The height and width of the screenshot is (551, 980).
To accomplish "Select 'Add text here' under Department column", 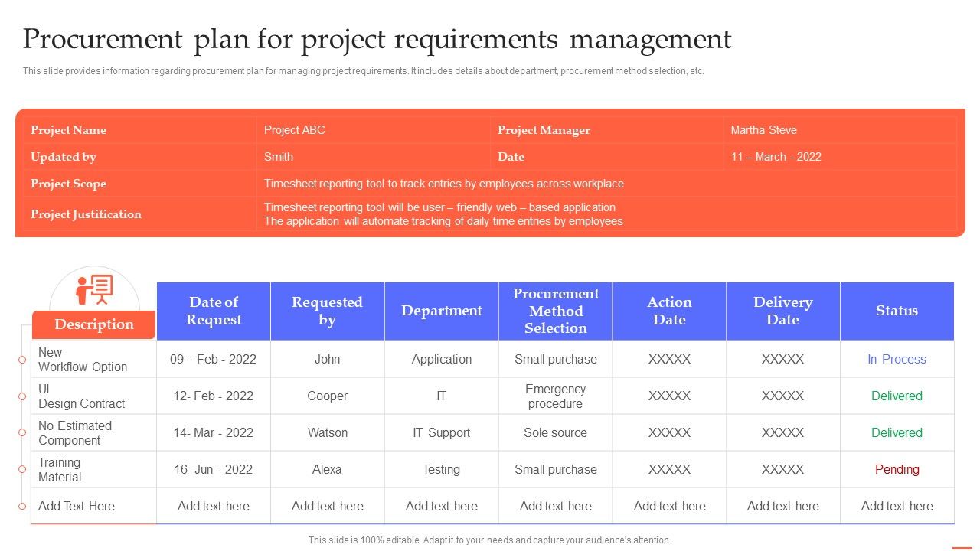I will pyautogui.click(x=442, y=506).
